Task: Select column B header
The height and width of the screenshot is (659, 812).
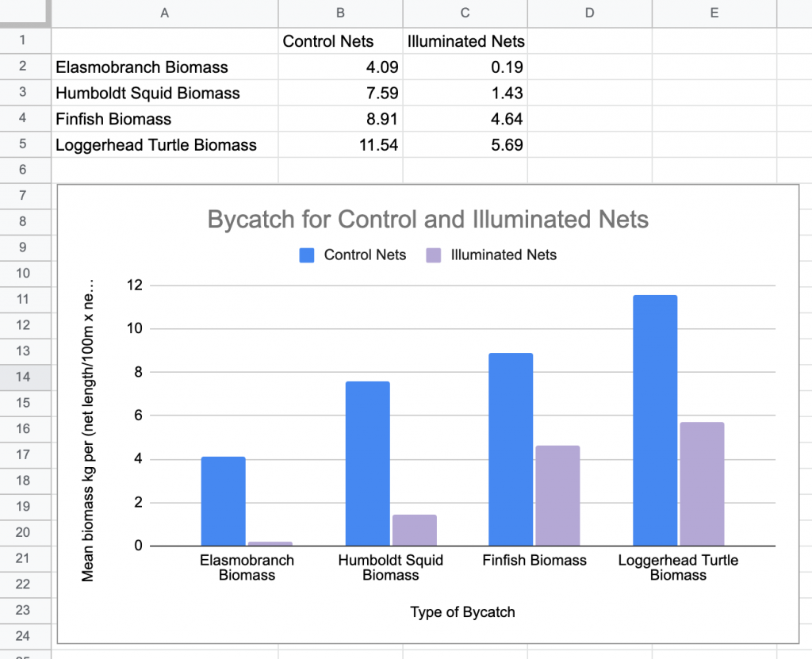Action: (x=340, y=13)
